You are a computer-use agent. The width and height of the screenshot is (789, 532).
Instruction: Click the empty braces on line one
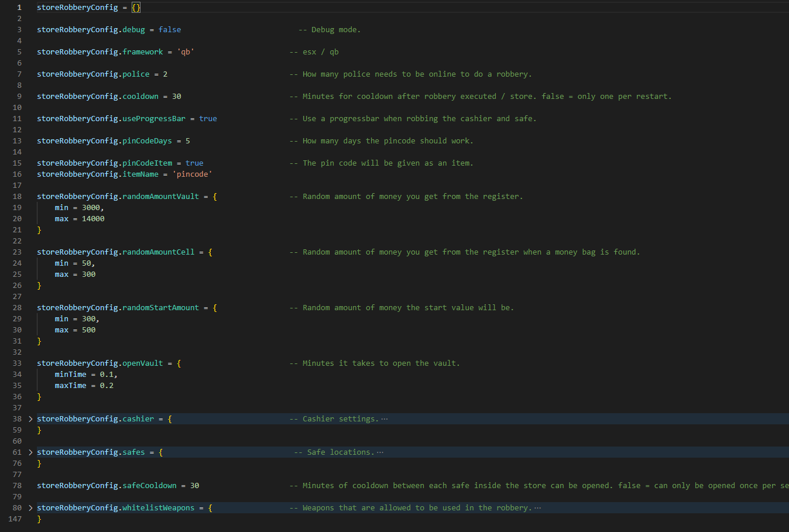coord(136,8)
